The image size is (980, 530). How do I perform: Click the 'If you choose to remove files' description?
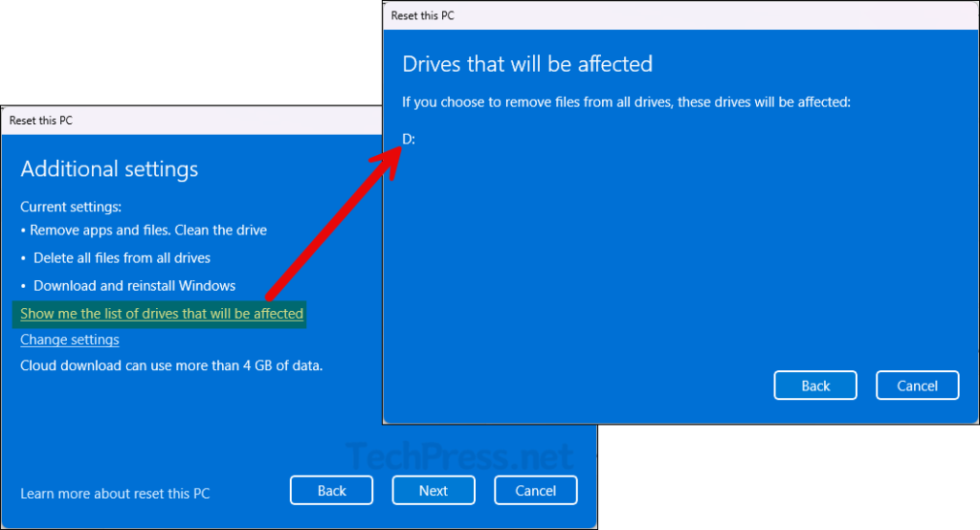pyautogui.click(x=626, y=101)
